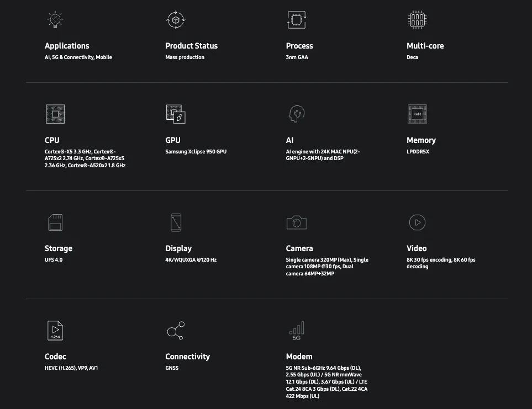This screenshot has height=409, width=532.
Task: Click the Multi-core processor icon
Action: pos(417,20)
